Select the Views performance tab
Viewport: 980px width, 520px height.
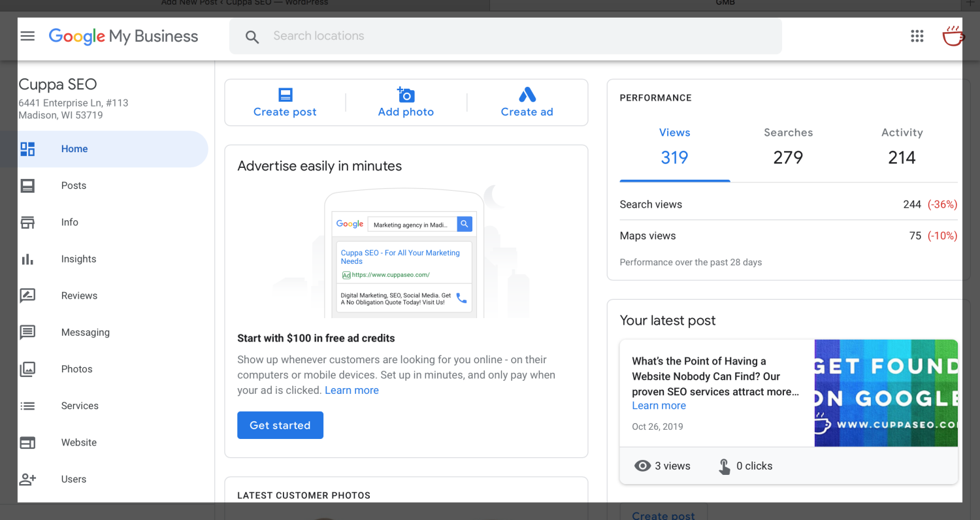point(674,146)
